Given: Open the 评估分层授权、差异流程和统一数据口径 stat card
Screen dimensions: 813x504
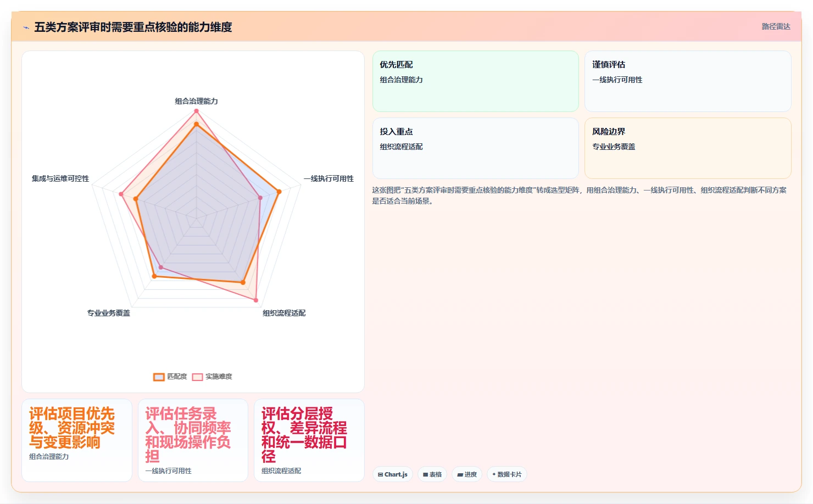Looking at the screenshot, I should click(x=309, y=440).
